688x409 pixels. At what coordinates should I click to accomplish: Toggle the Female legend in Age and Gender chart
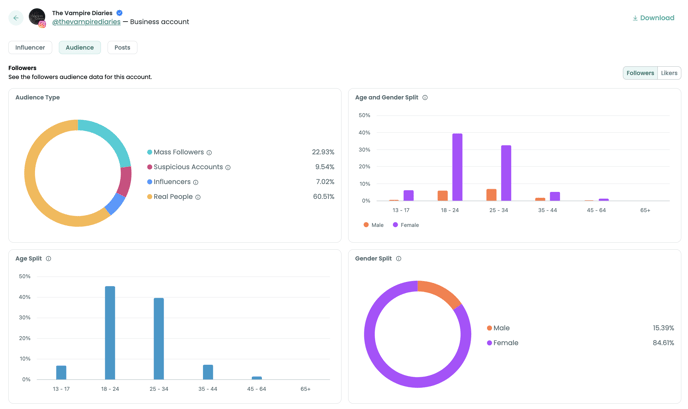coord(406,225)
